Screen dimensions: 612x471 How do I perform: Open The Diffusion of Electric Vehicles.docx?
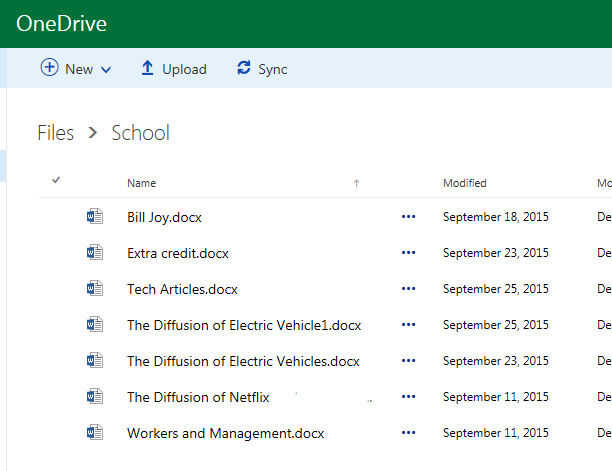click(x=243, y=361)
